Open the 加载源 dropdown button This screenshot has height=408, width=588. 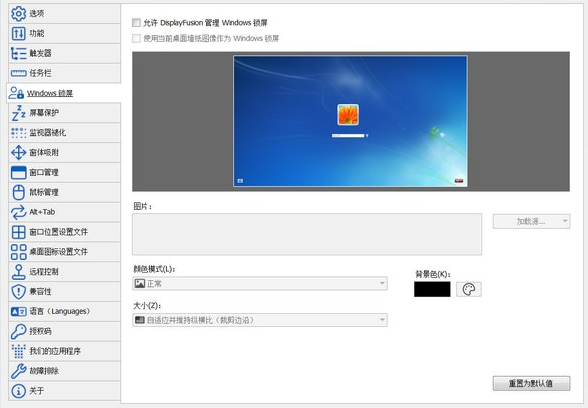tap(531, 221)
